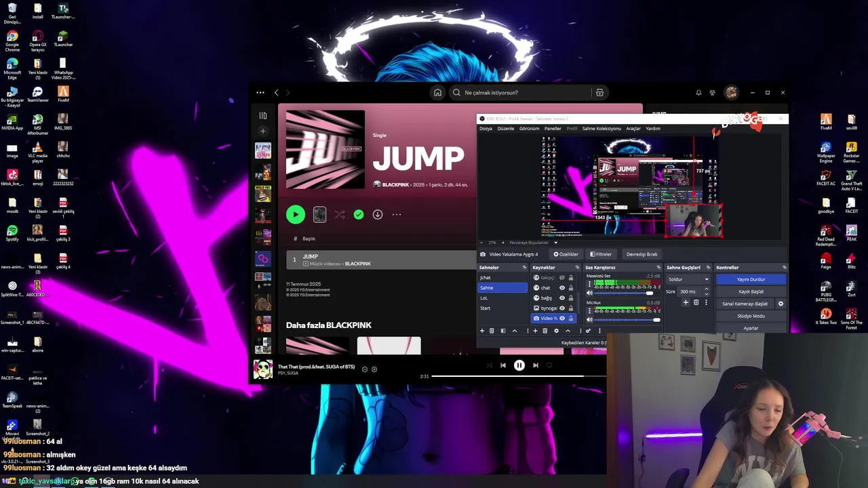Toggle the lock icon on the chat source
This screenshot has height=488, width=868.
click(571, 288)
